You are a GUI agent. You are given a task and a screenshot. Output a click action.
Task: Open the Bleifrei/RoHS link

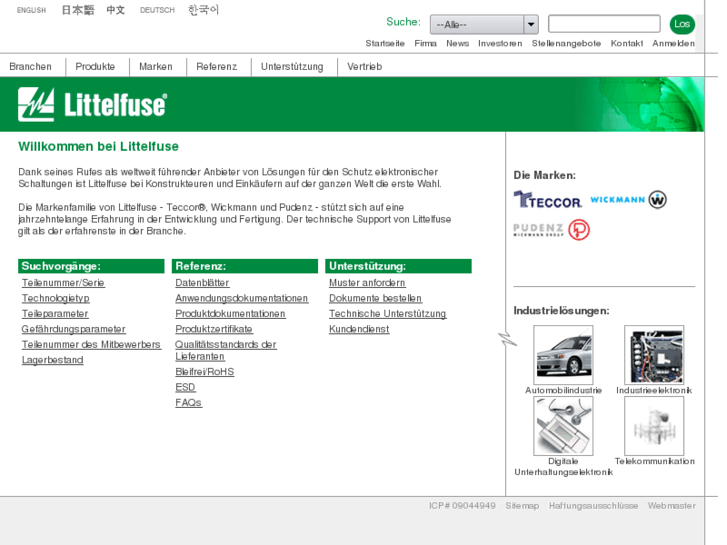point(204,372)
